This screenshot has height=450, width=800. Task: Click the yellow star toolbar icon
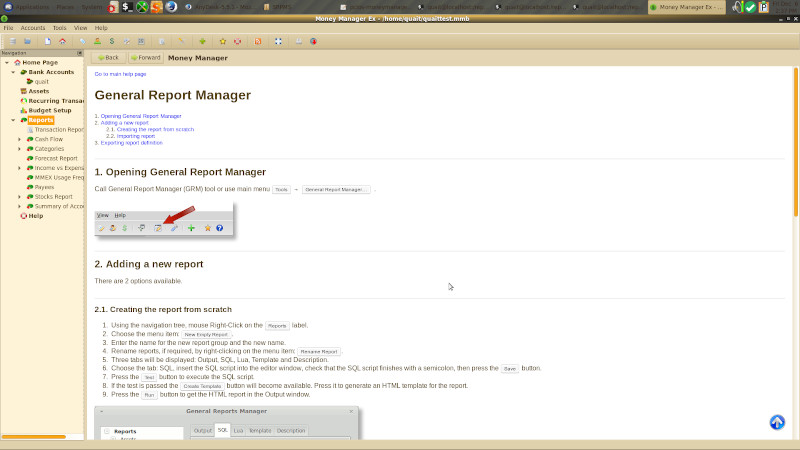click(x=222, y=41)
